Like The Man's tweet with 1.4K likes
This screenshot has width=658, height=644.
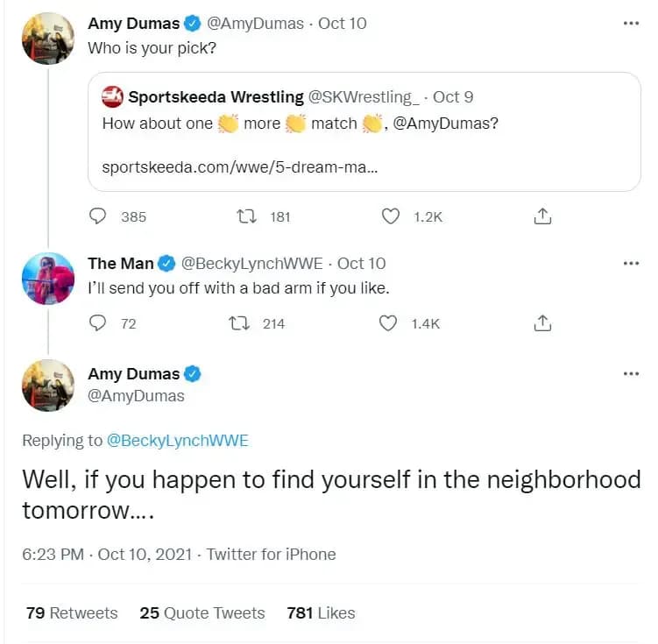pyautogui.click(x=388, y=323)
